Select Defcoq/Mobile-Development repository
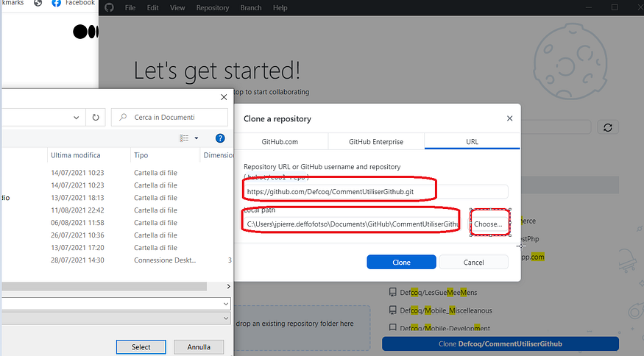This screenshot has height=356, width=644. tap(445, 328)
